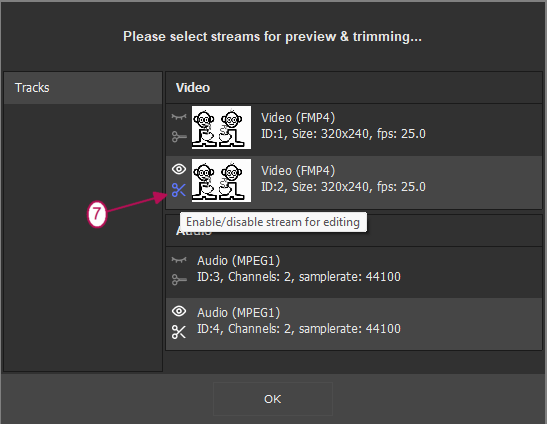Select Video (FMP4) ID:2 row text

point(343,179)
